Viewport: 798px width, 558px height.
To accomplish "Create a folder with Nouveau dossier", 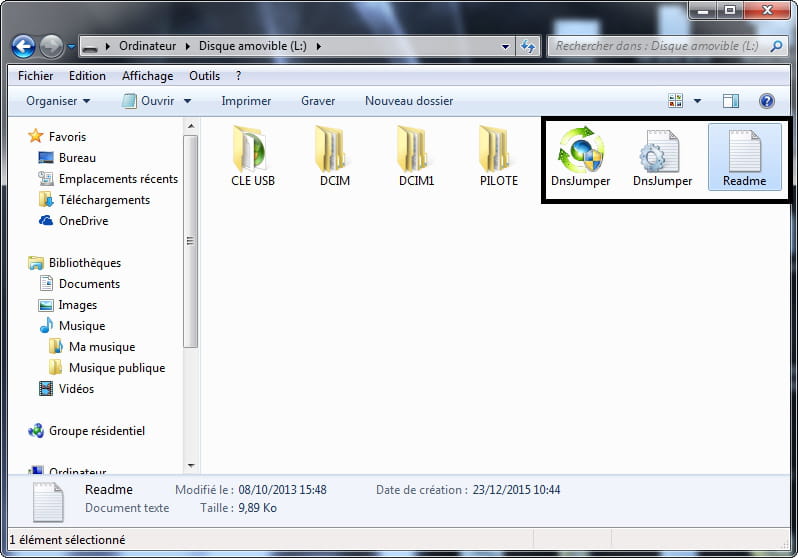I will click(x=409, y=101).
